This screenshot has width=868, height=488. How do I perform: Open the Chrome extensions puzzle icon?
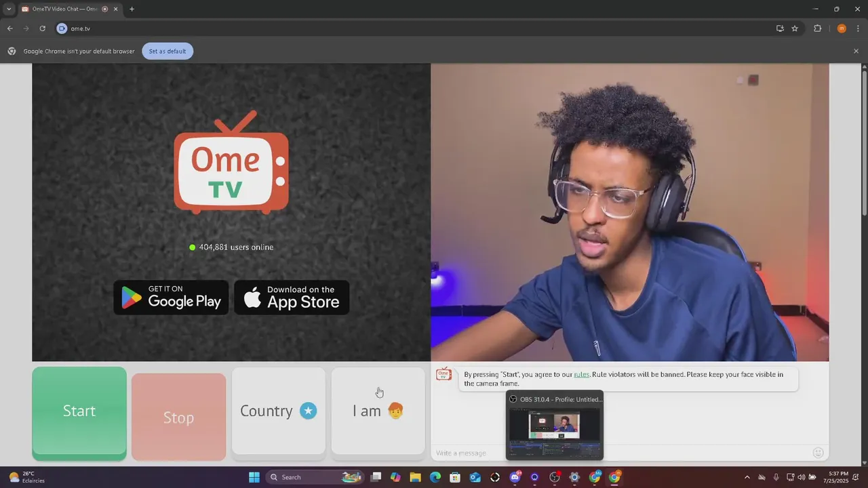(817, 28)
